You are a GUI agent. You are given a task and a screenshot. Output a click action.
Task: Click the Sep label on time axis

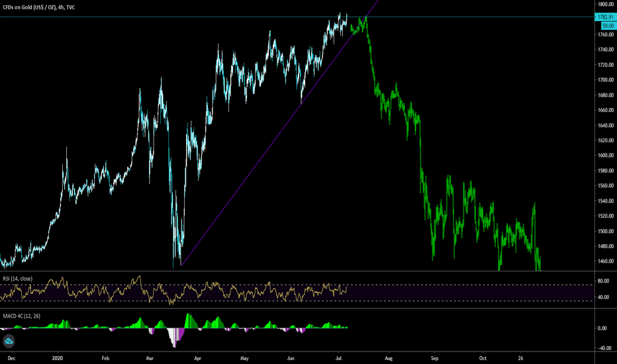(434, 359)
